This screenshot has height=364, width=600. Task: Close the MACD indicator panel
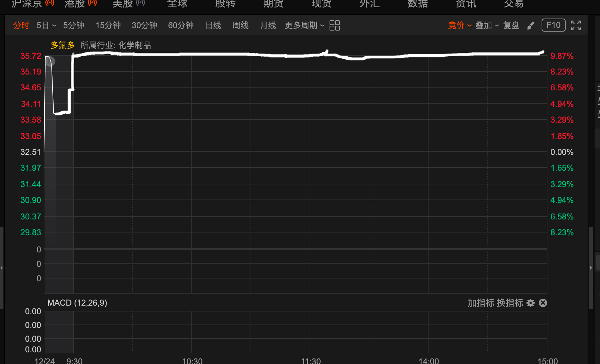(543, 303)
